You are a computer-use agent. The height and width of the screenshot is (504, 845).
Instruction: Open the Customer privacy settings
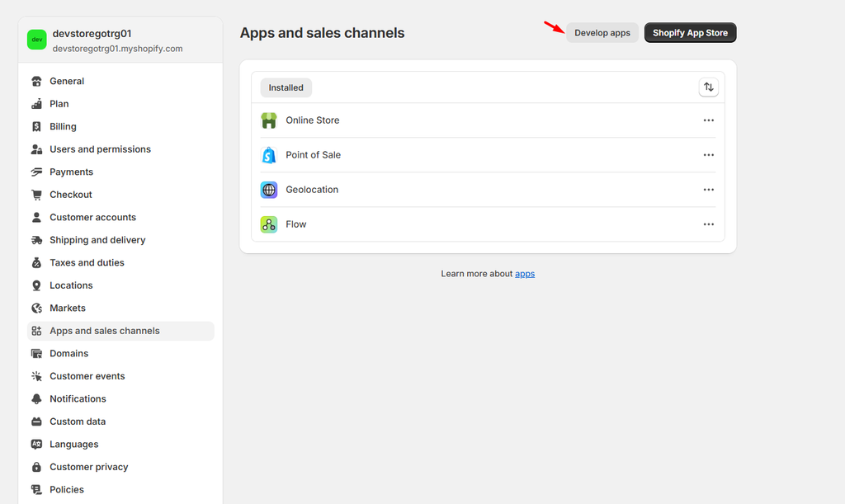pos(88,467)
